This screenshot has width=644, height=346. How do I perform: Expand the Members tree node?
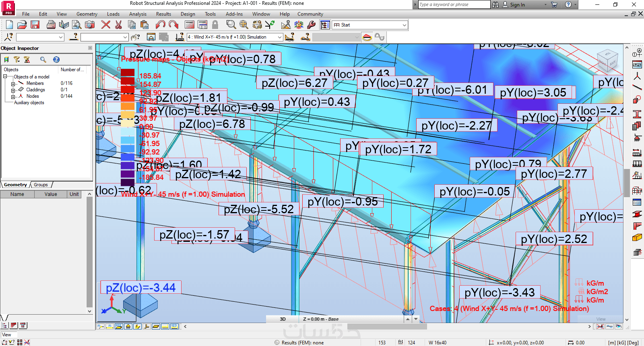pyautogui.click(x=13, y=84)
